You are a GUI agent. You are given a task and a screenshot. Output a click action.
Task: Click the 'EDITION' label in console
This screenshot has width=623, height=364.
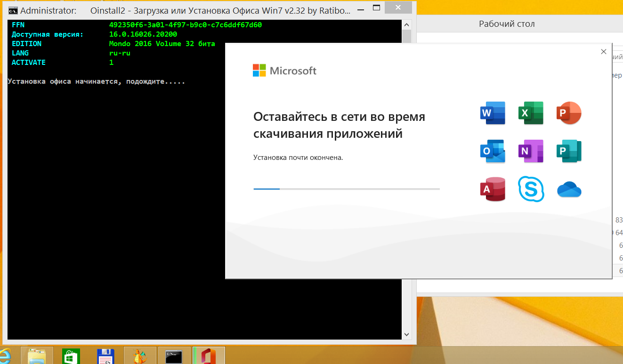[27, 44]
